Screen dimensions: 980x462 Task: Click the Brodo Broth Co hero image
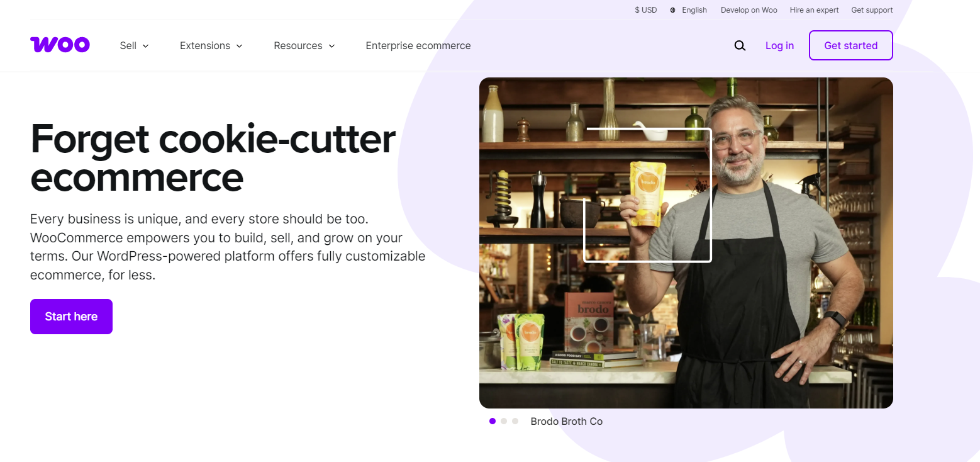(x=686, y=243)
